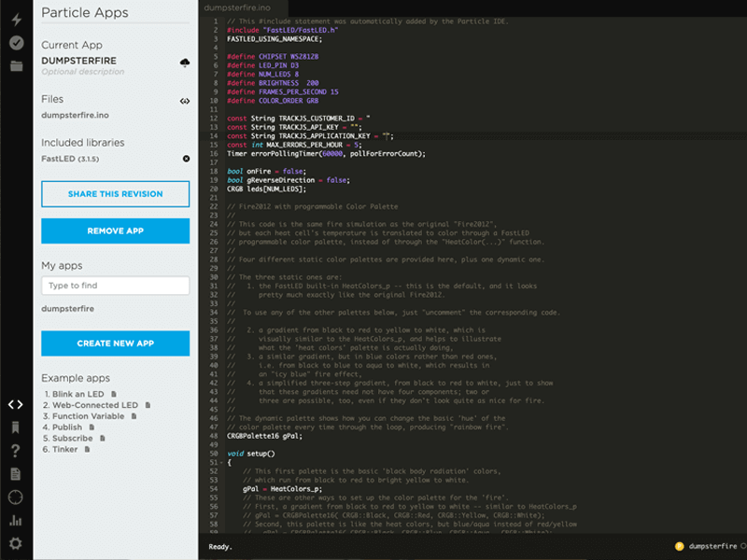Viewport: 747px width, 560px height.
Task: Place cursor on '#define BRIGHTNESS 200' line
Action: coord(273,83)
